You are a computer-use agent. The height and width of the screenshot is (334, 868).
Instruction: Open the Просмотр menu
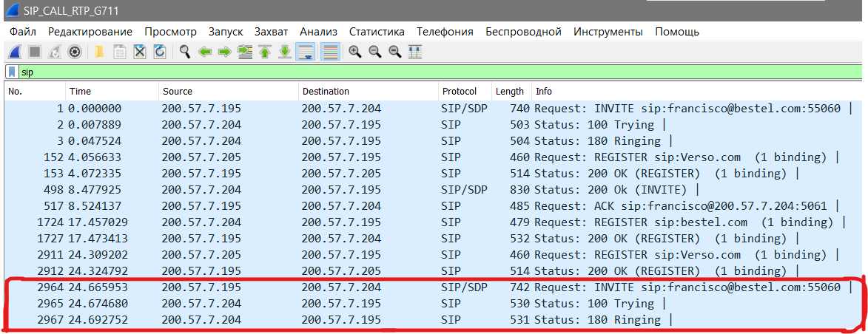click(170, 32)
